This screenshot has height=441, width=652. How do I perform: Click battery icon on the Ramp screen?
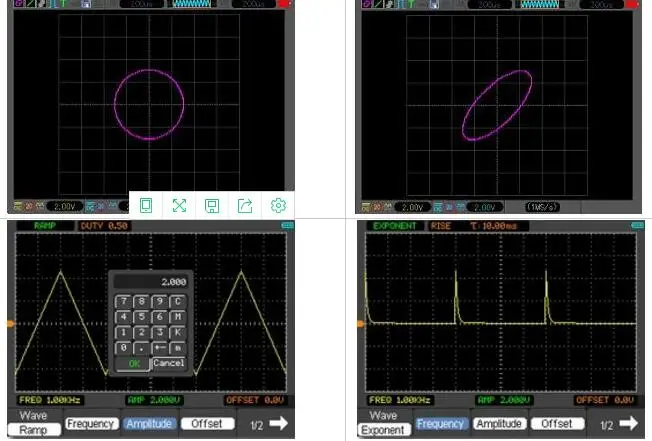coord(287,225)
